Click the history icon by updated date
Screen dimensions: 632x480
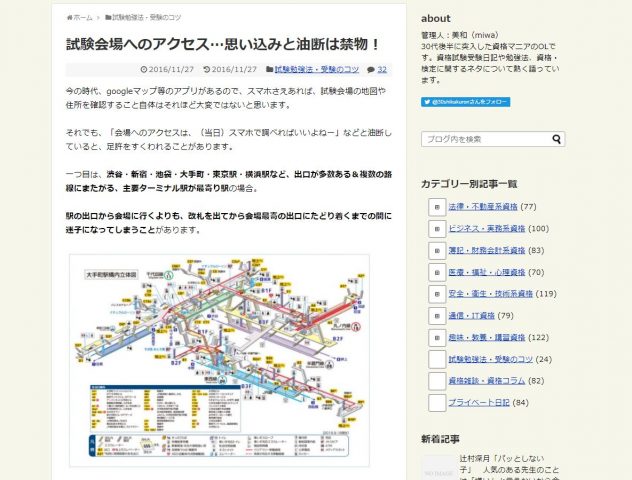(x=207, y=69)
